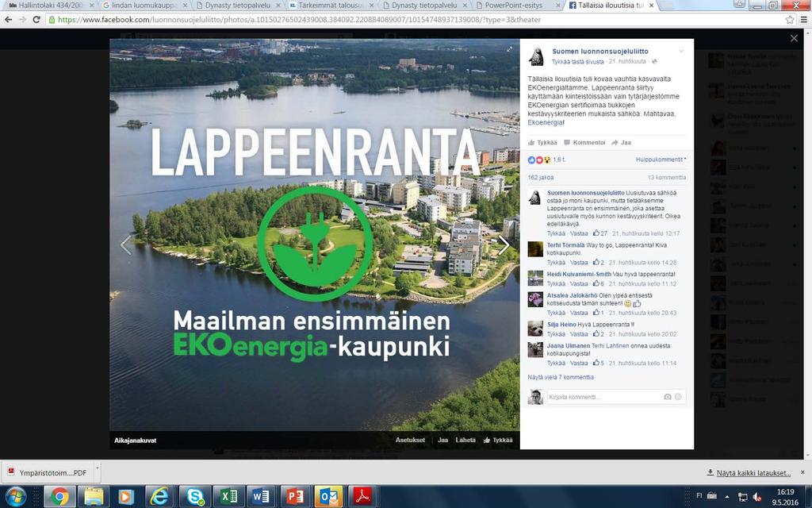
Task: Bookmark page with star icon
Action: pos(790,20)
